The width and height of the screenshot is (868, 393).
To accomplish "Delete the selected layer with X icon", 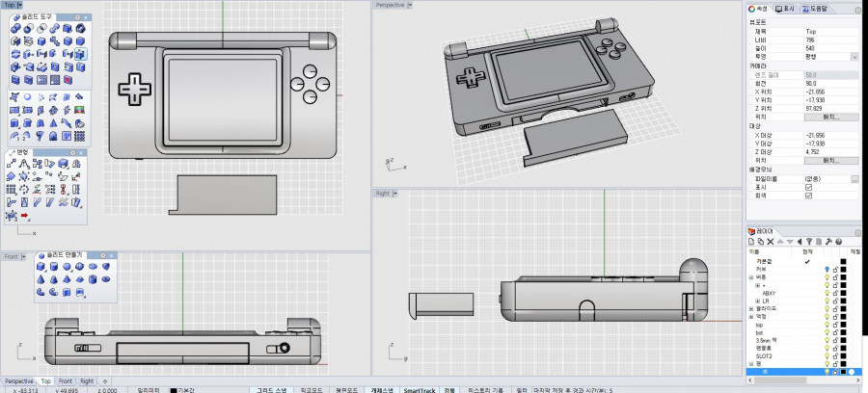I will coord(770,242).
